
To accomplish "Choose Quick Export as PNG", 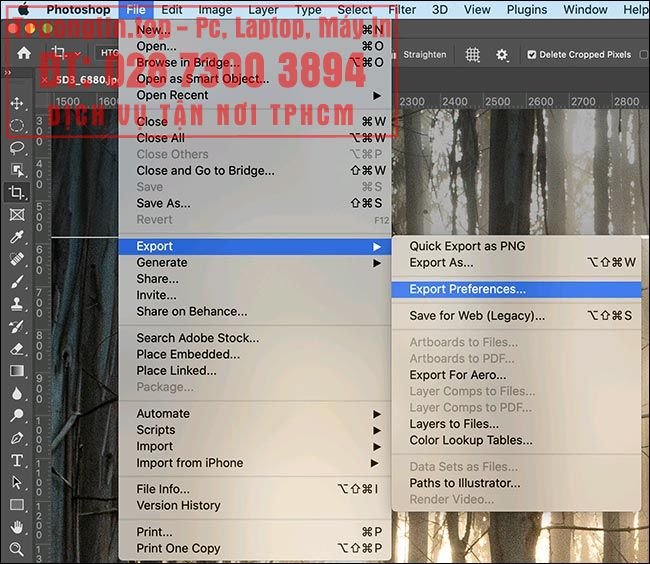I will click(x=516, y=246).
